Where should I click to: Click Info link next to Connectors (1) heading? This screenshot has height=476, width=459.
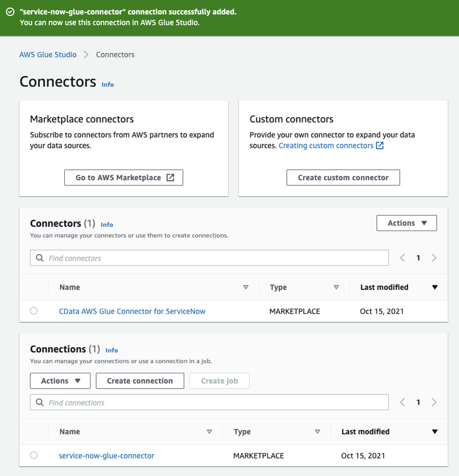tap(107, 224)
